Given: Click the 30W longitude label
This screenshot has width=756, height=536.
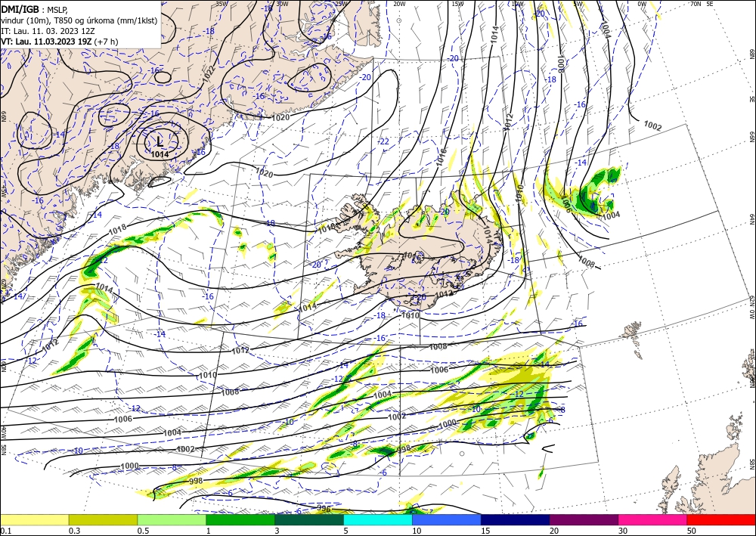Looking at the screenshot, I should tap(282, 4).
